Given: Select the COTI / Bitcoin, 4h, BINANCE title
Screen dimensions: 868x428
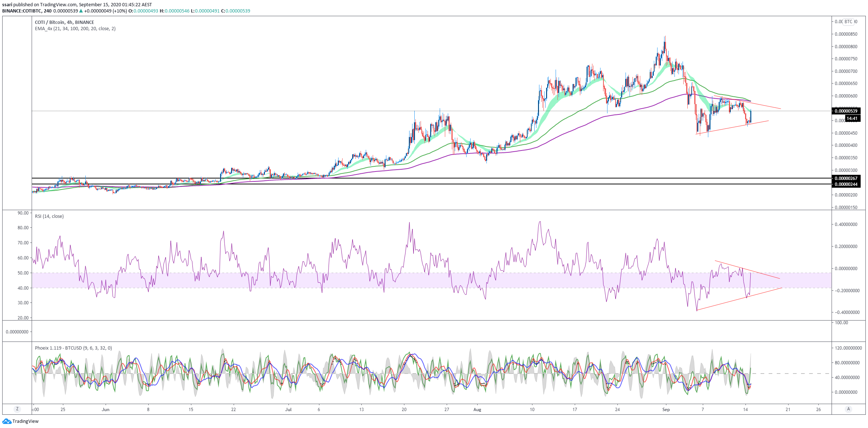Looking at the screenshot, I should pos(64,22).
